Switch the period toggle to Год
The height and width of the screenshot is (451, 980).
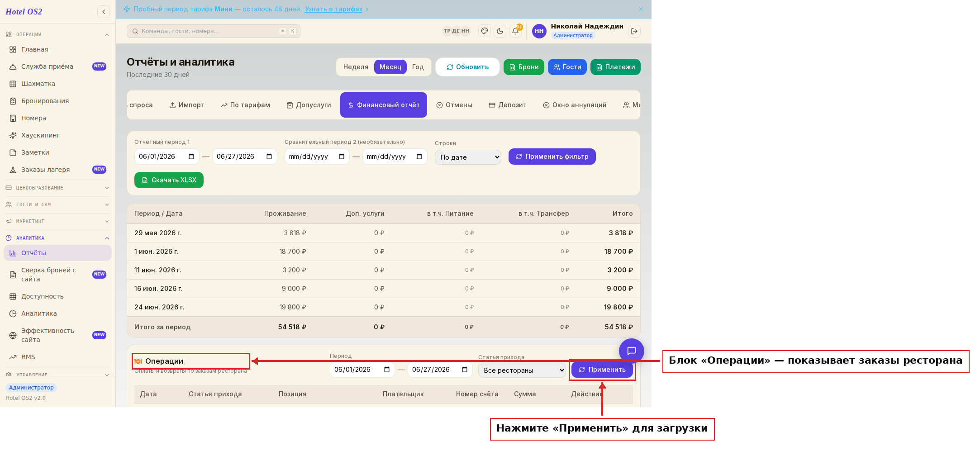[x=418, y=67]
